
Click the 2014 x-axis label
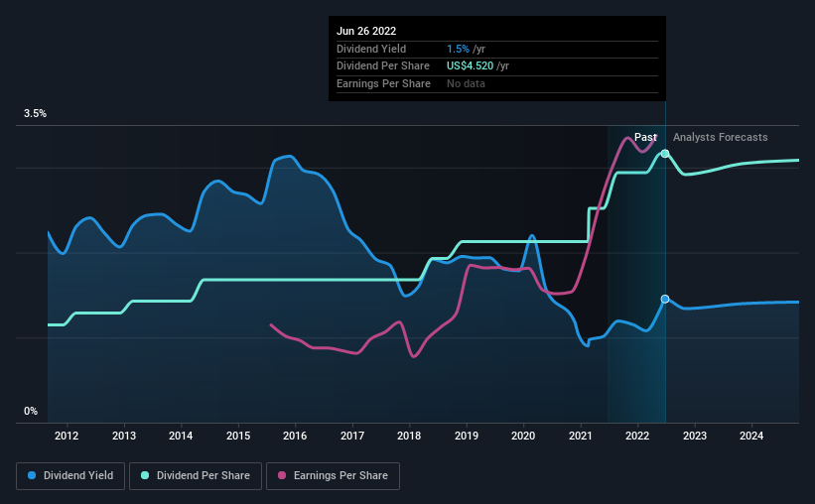[181, 436]
